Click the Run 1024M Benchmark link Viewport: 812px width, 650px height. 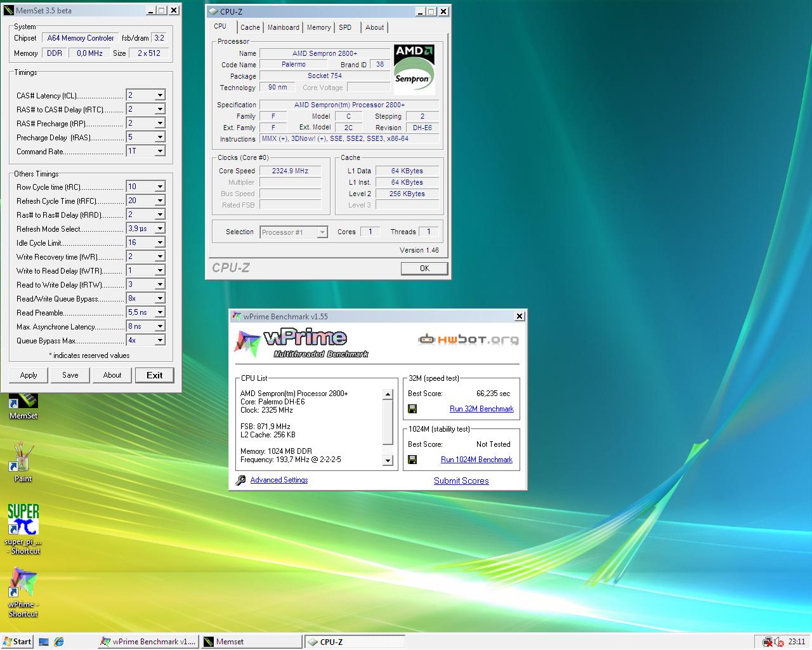pyautogui.click(x=476, y=460)
